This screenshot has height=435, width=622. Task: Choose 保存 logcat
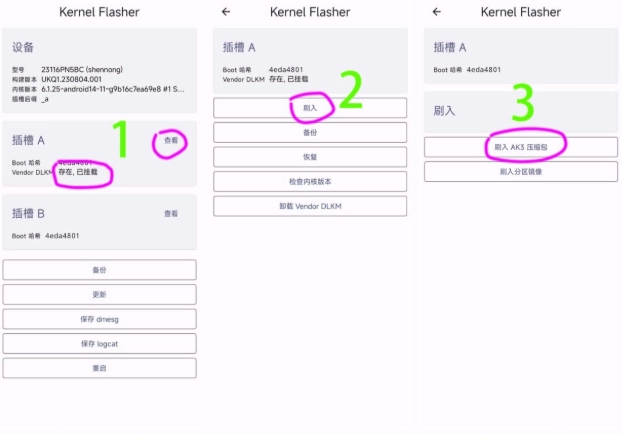99,343
